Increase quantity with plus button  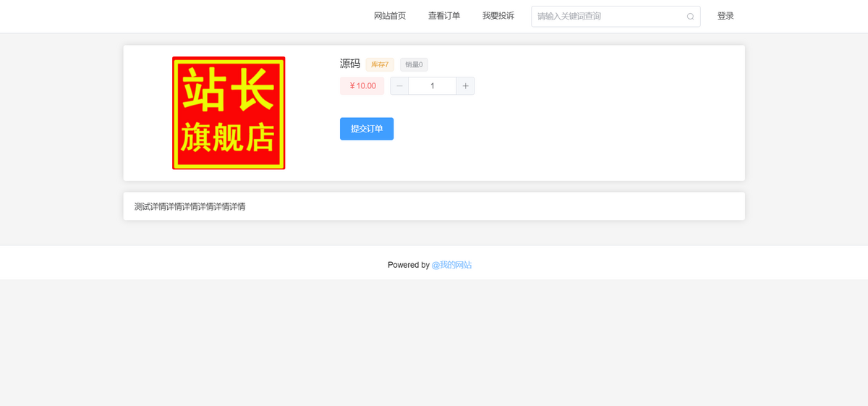[465, 86]
